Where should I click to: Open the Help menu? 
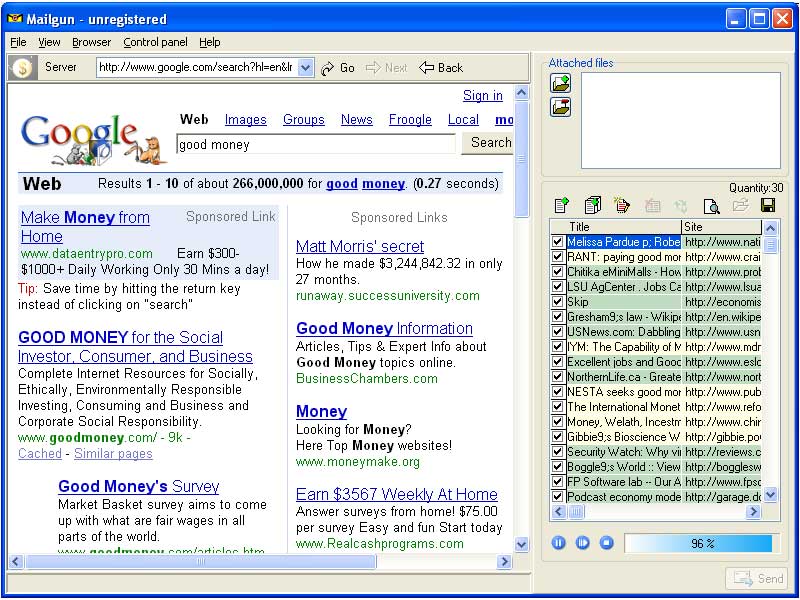[210, 42]
